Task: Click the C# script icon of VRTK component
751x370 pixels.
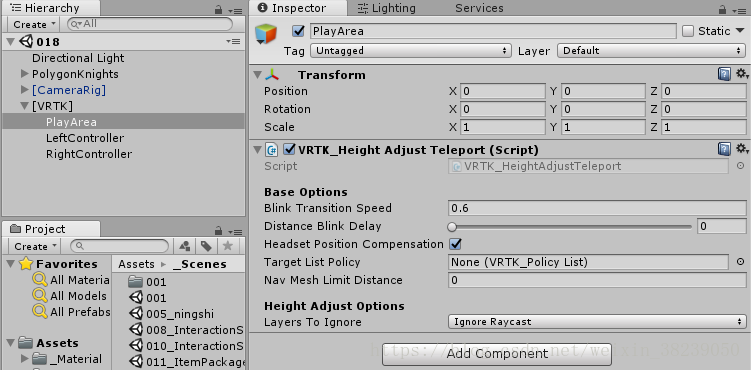Action: pos(272,150)
